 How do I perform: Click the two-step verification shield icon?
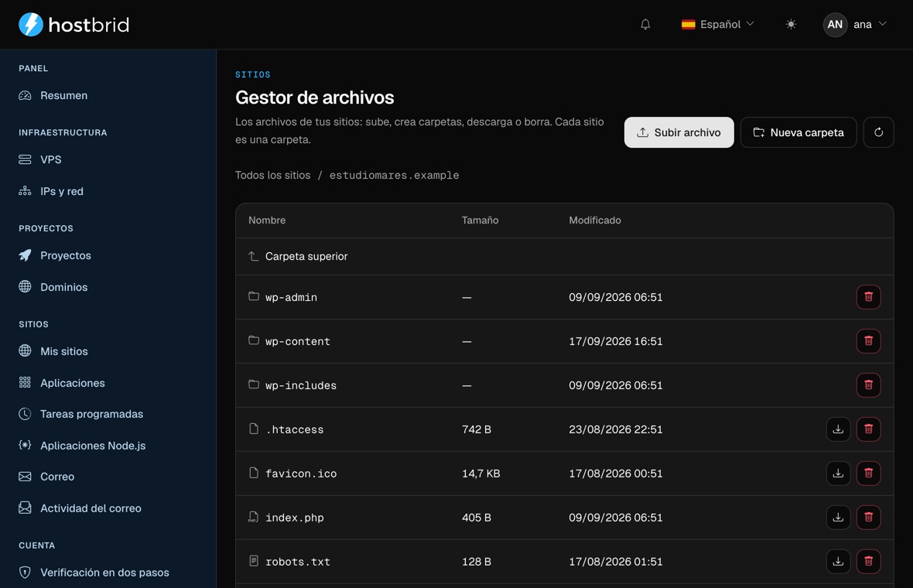tap(25, 573)
